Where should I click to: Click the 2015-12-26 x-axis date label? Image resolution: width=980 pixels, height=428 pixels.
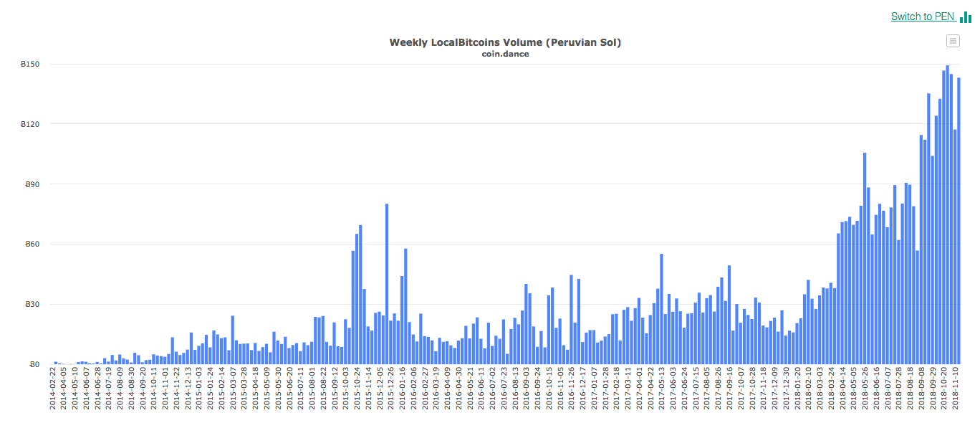[x=391, y=389]
